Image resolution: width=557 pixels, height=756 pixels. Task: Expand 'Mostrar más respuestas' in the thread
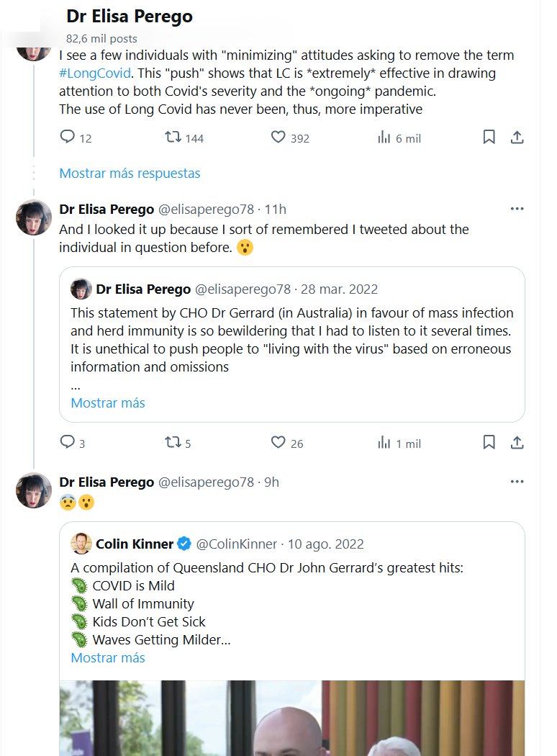point(130,173)
